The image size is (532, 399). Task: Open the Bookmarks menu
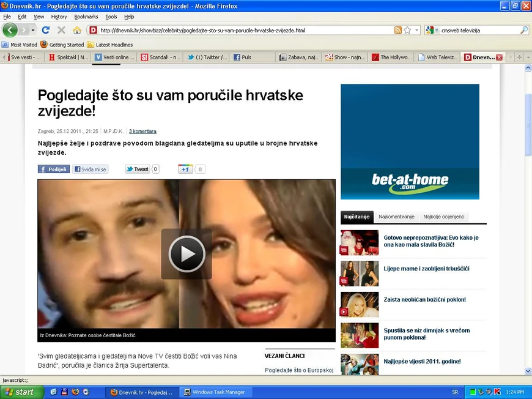pyautogui.click(x=86, y=17)
